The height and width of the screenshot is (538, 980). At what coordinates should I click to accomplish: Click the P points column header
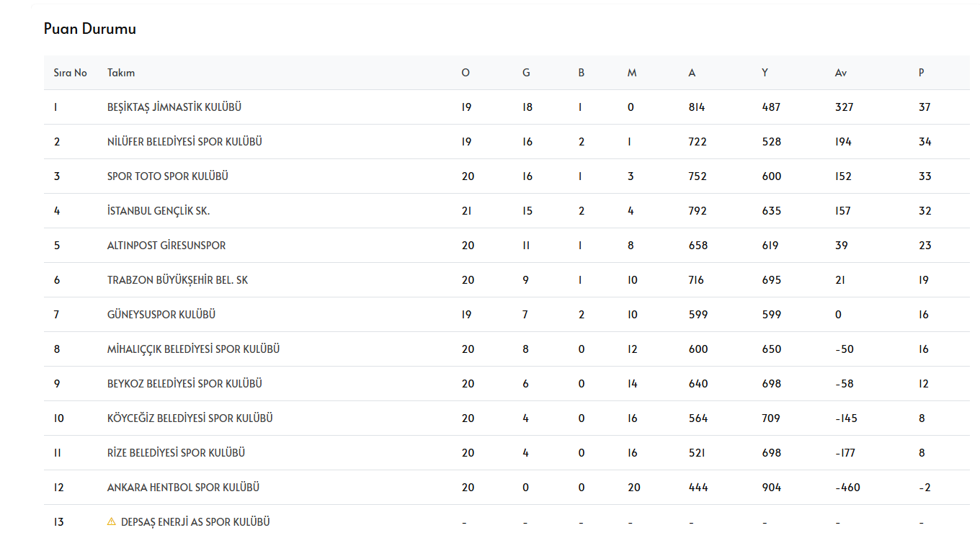921,73
